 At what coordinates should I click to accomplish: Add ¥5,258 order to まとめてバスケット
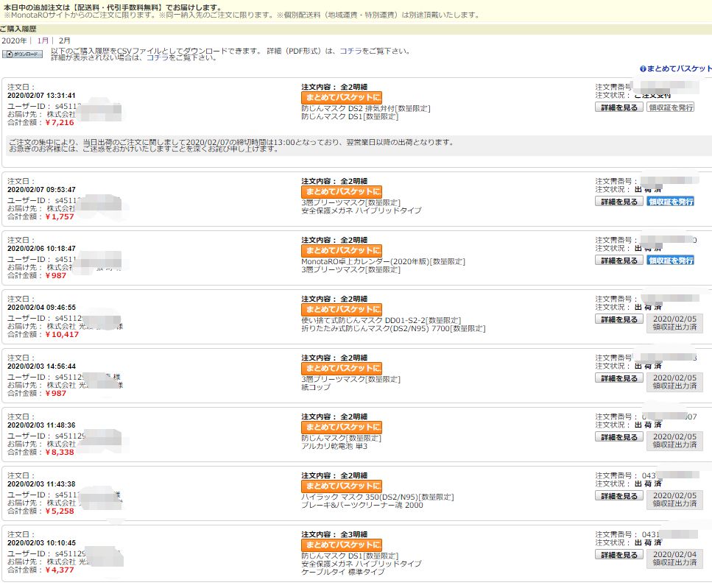(x=342, y=486)
